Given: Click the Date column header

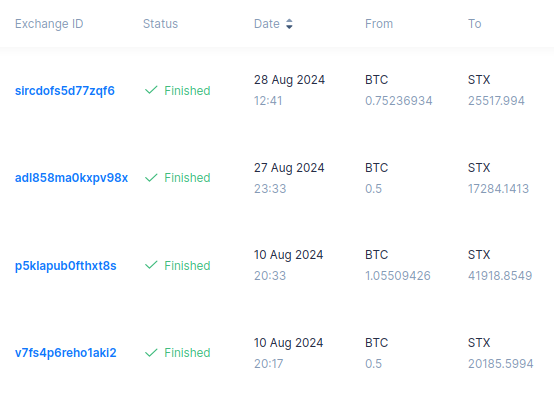Looking at the screenshot, I should (267, 24).
